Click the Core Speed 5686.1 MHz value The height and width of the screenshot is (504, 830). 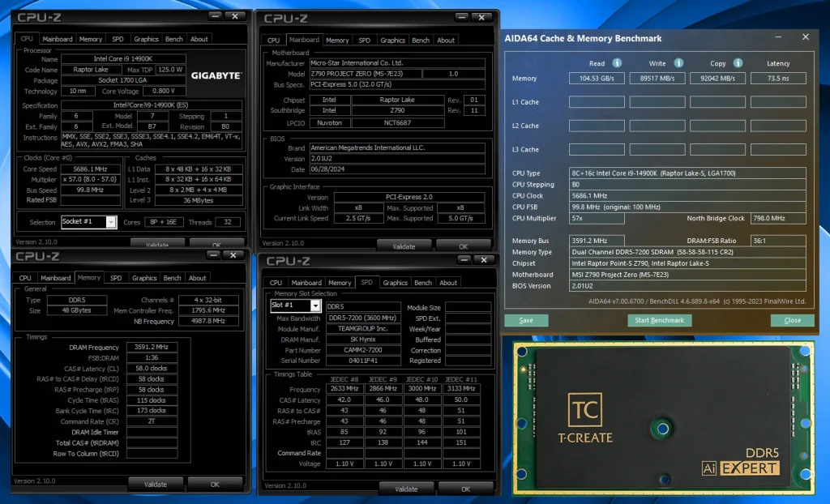click(x=90, y=169)
